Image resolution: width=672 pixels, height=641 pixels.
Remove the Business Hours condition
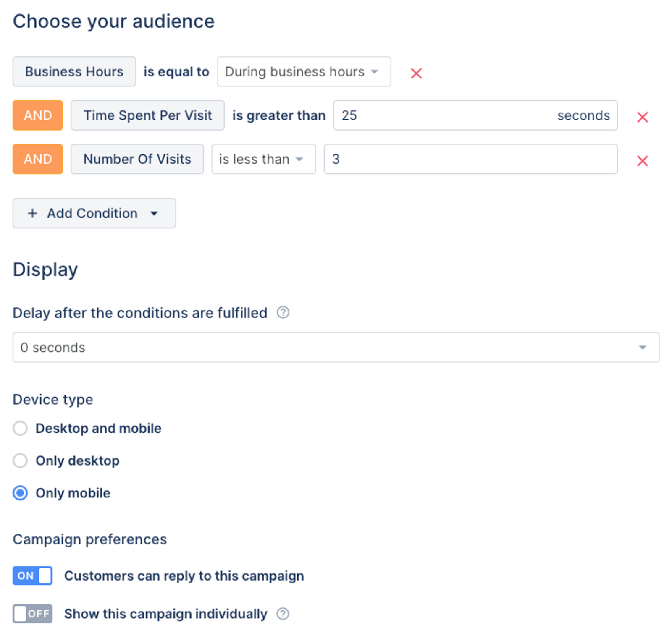pos(416,73)
